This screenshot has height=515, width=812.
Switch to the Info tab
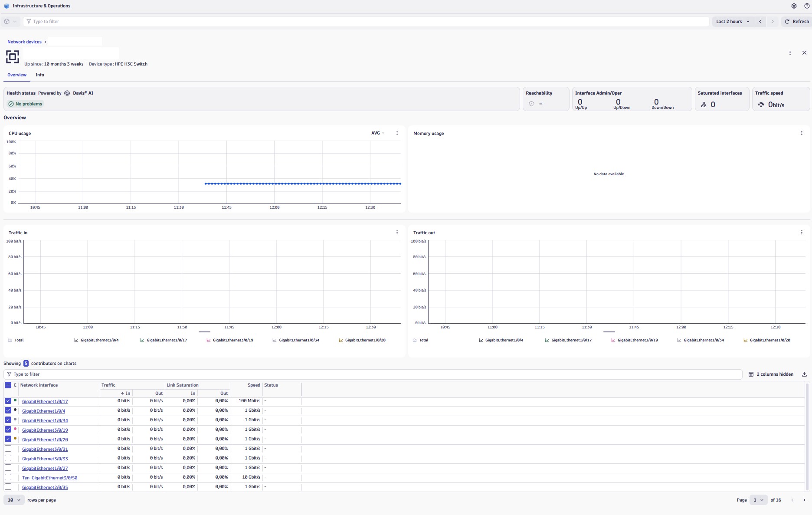click(39, 75)
